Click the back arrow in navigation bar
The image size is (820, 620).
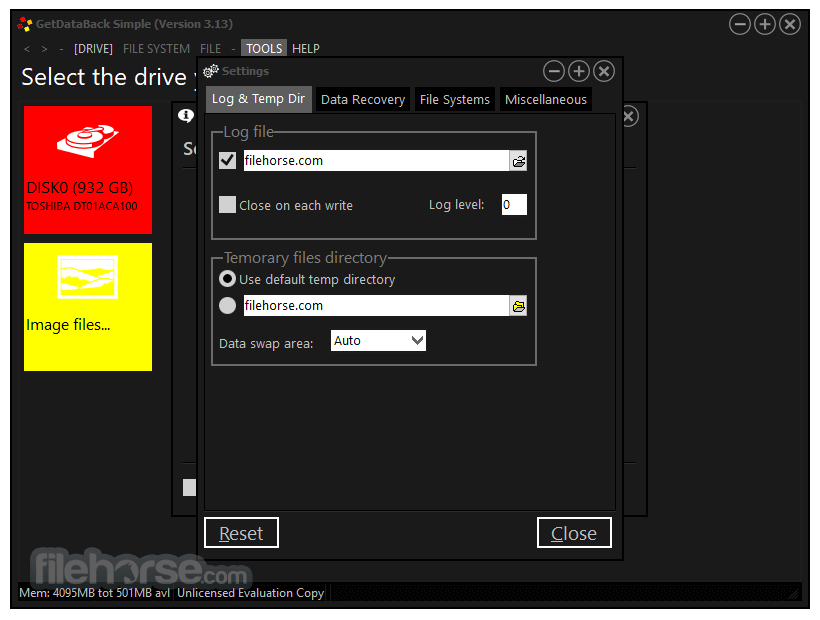pyautogui.click(x=27, y=49)
